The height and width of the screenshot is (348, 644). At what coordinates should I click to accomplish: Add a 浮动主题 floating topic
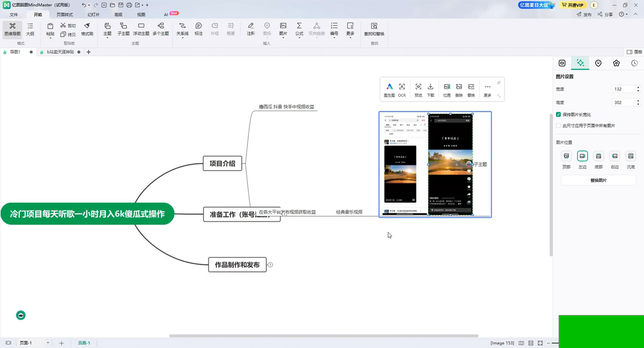point(141,29)
